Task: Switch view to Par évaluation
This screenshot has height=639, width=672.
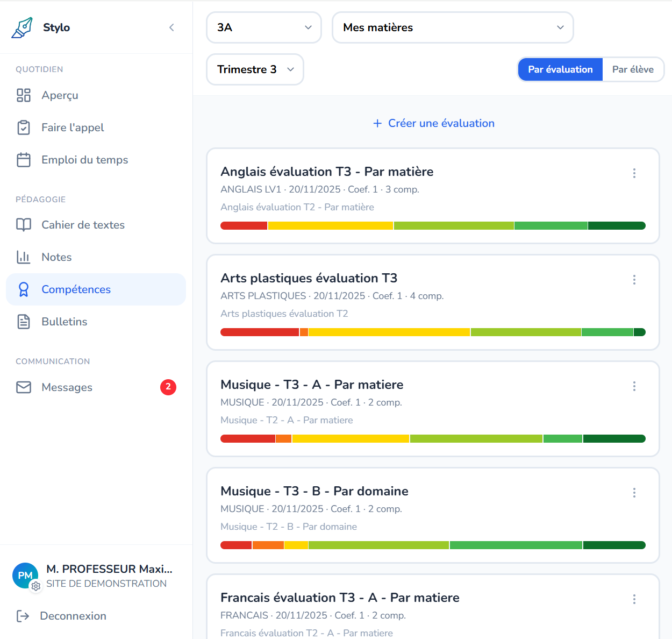Action: pyautogui.click(x=560, y=70)
